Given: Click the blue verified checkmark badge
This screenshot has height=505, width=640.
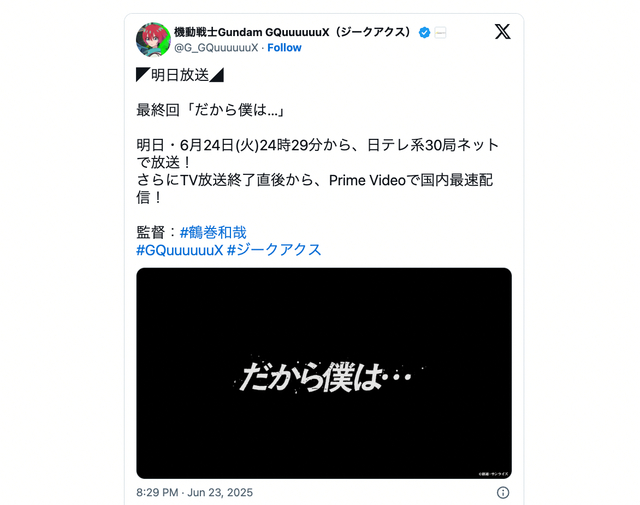Looking at the screenshot, I should click(x=424, y=32).
